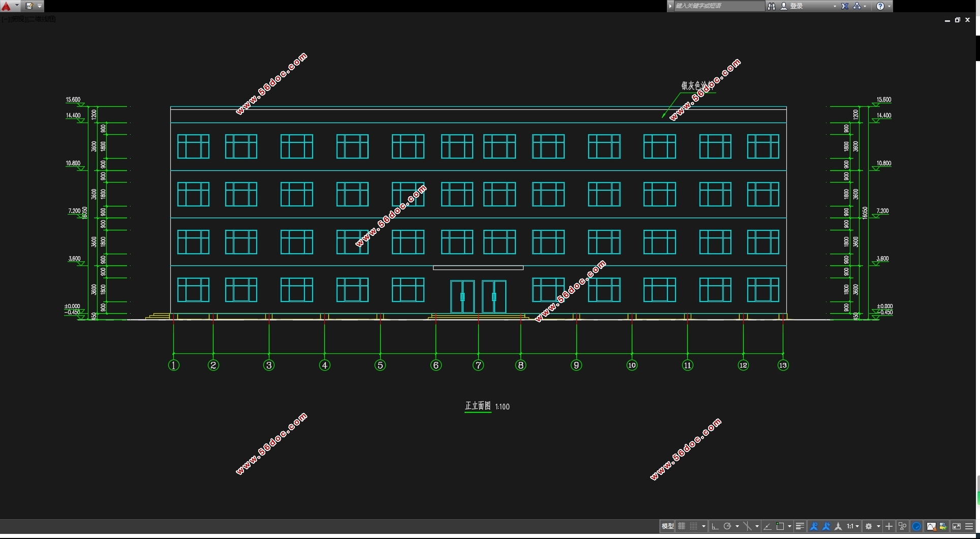Toggle clean screen fullscreen icon

(957, 526)
